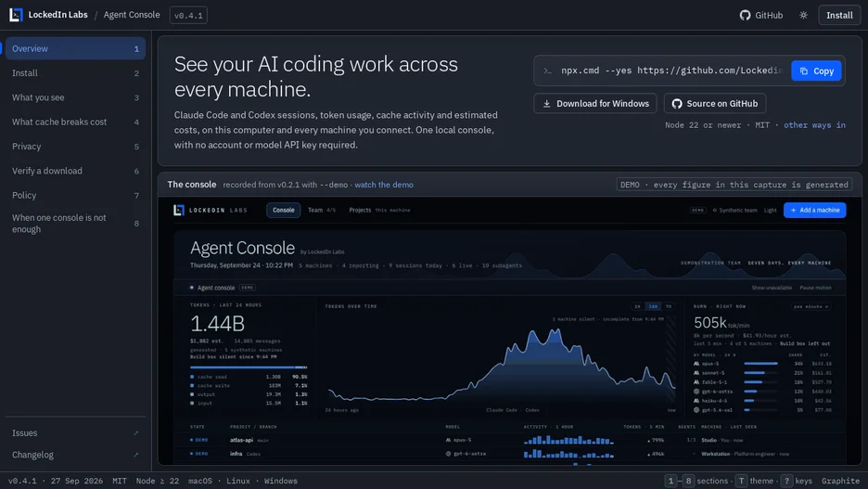Click the GitHub octocat icon in header

click(x=745, y=15)
